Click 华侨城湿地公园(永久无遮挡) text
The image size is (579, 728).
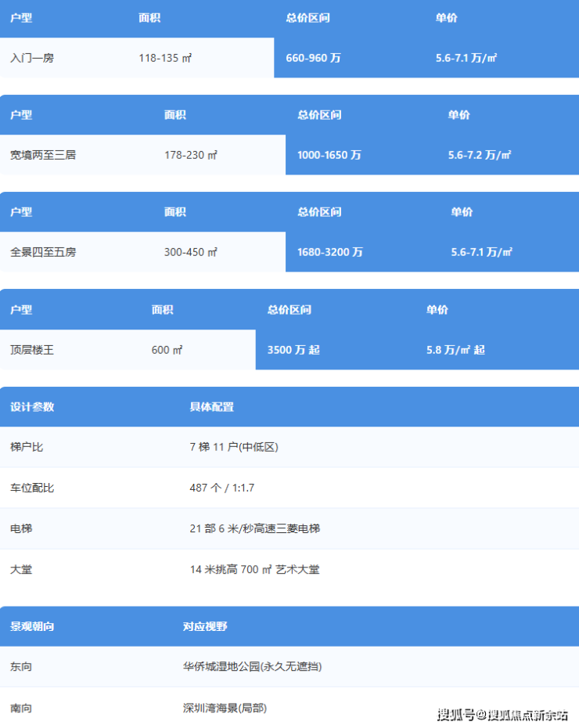coord(253,667)
